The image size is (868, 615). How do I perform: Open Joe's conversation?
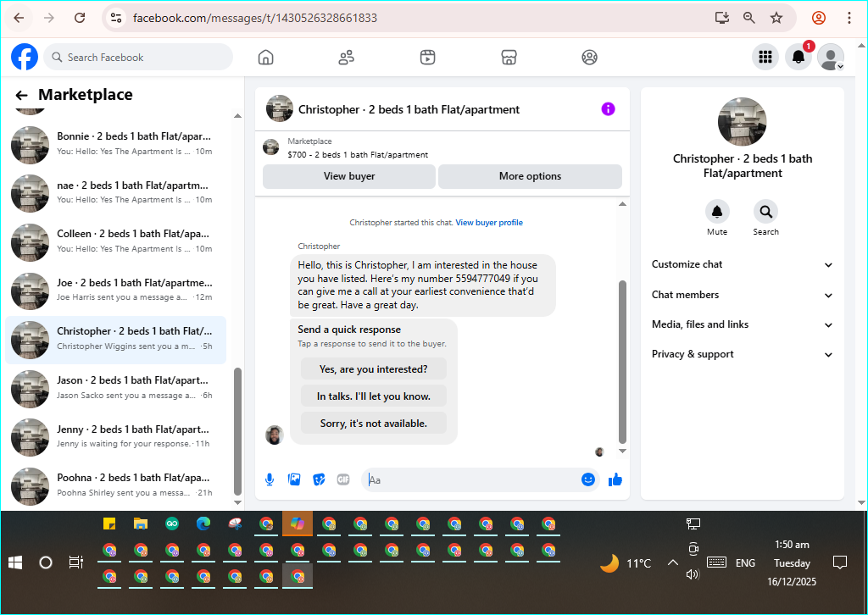[x=116, y=291]
